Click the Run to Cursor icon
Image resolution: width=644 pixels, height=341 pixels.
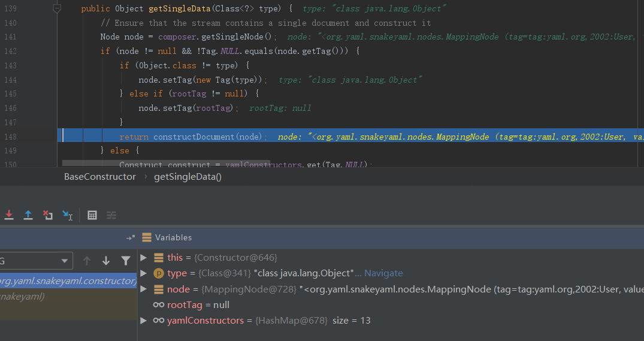[67, 215]
